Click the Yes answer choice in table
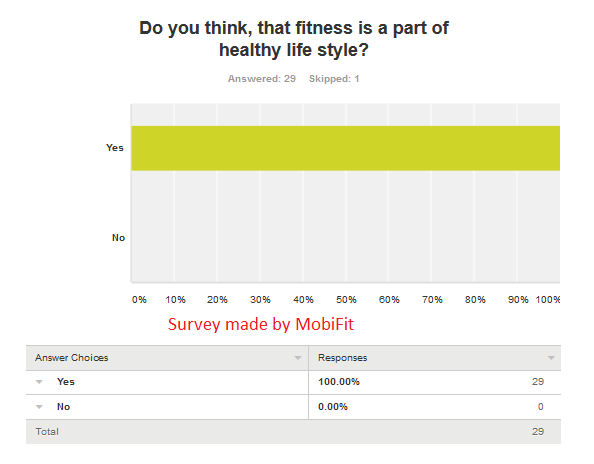The width and height of the screenshot is (594, 464). click(x=66, y=382)
